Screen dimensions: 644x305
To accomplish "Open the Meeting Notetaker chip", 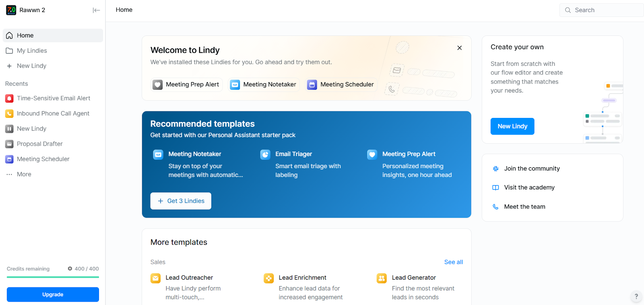I will click(264, 84).
